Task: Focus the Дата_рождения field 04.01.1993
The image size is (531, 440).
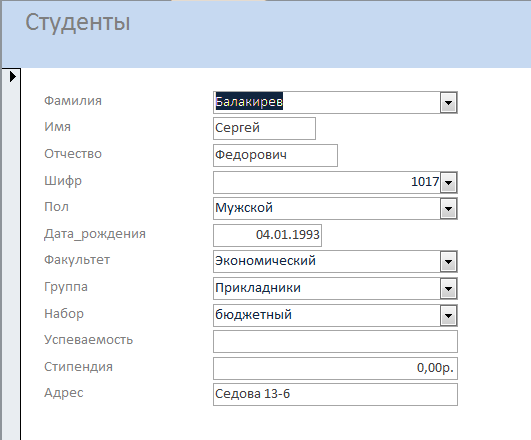Action: point(268,235)
